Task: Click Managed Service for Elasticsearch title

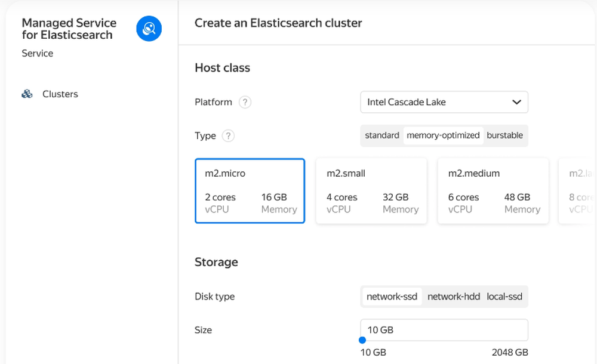Action: (69, 29)
